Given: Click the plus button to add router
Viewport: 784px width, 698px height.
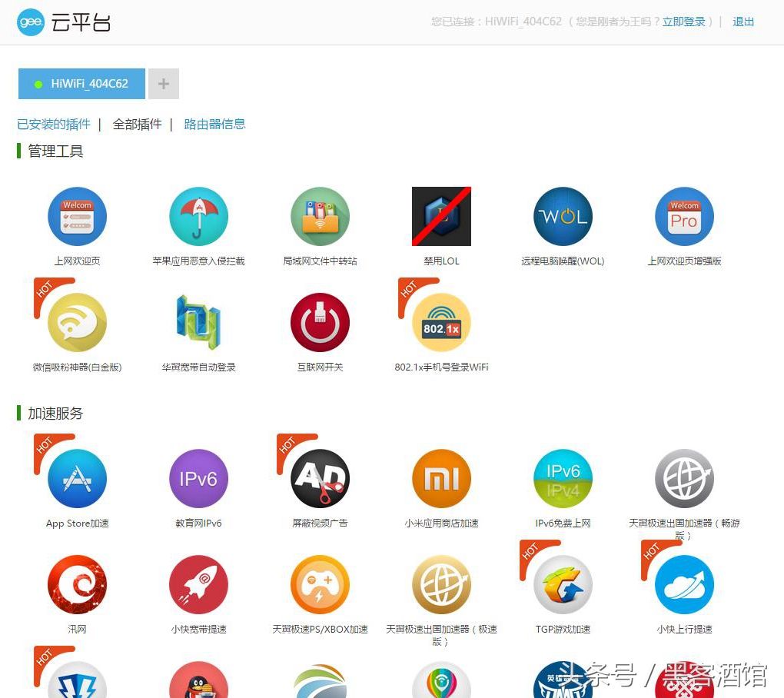Looking at the screenshot, I should tap(164, 84).
